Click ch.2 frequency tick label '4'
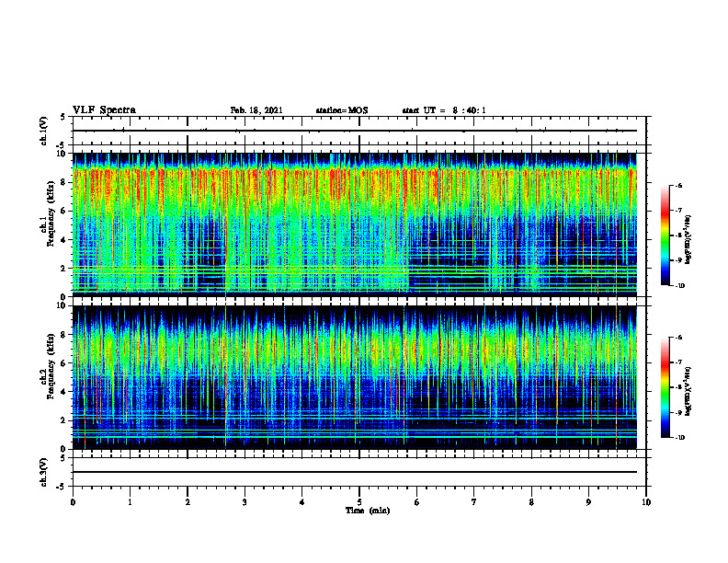 click(x=63, y=392)
